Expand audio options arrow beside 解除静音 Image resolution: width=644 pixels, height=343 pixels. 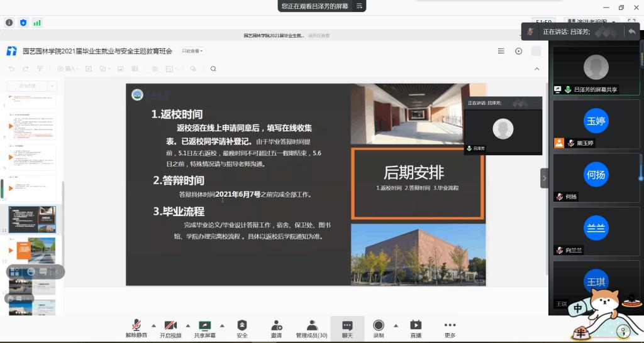coord(152,325)
